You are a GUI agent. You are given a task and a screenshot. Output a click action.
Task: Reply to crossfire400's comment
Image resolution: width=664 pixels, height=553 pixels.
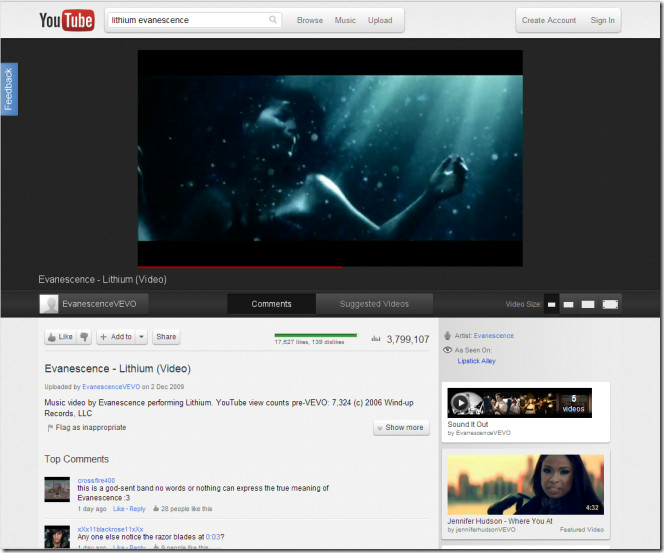click(137, 509)
